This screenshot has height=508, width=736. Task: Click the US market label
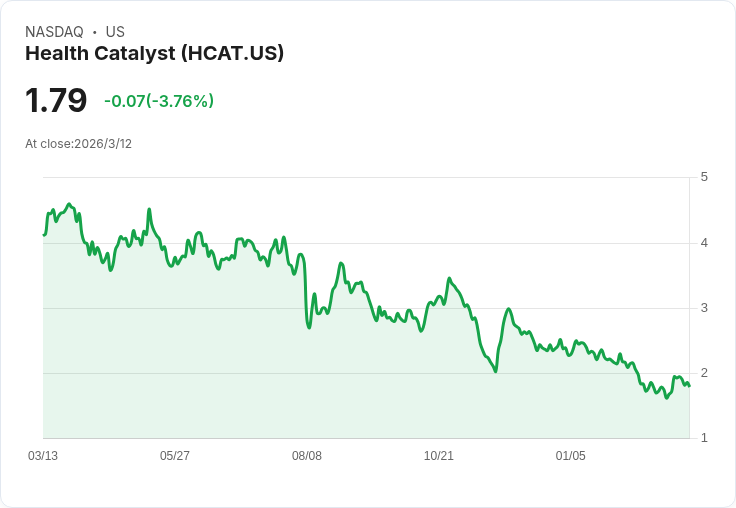[115, 32]
